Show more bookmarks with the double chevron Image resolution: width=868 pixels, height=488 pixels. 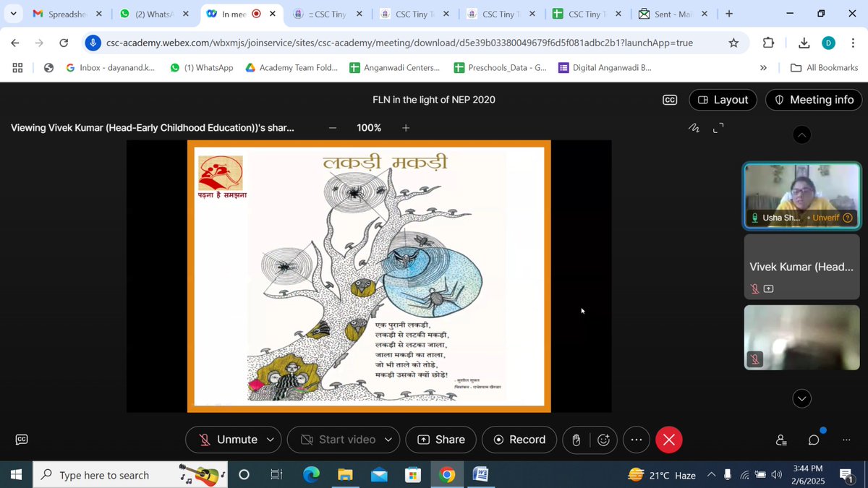[763, 68]
